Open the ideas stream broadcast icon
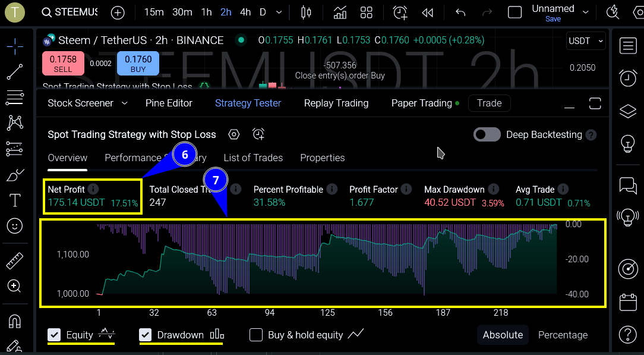 pyautogui.click(x=628, y=218)
